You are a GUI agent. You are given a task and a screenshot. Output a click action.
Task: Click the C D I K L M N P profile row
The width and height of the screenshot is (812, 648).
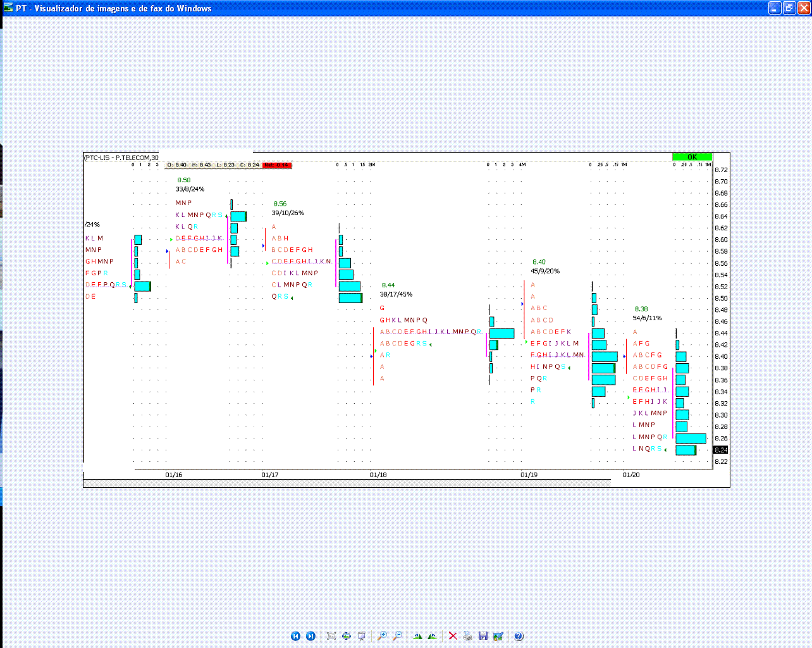tap(295, 273)
